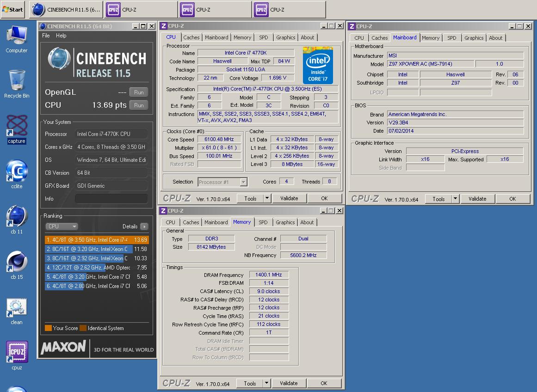Switch to Caches tab in Mainboard CPU-Z window
This screenshot has height=392, width=537.
pos(379,37)
